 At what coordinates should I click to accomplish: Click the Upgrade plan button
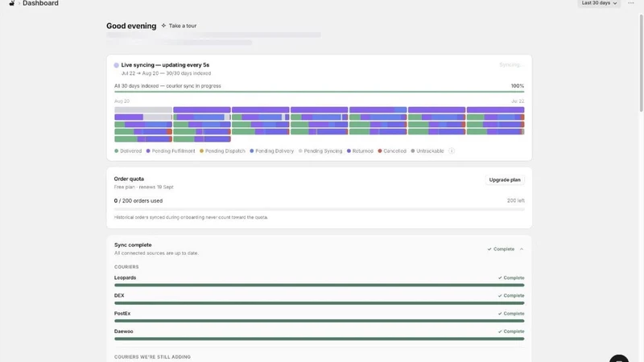click(505, 179)
